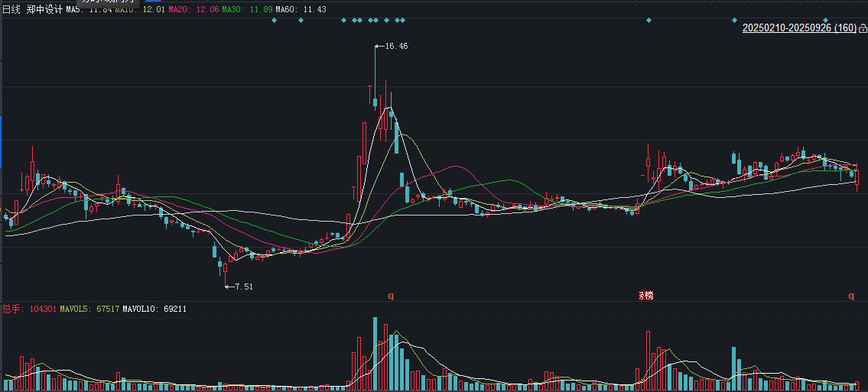This screenshot has height=392, width=868.
Task: Select the rightmost cyan diamond event marker
Action: [825, 21]
